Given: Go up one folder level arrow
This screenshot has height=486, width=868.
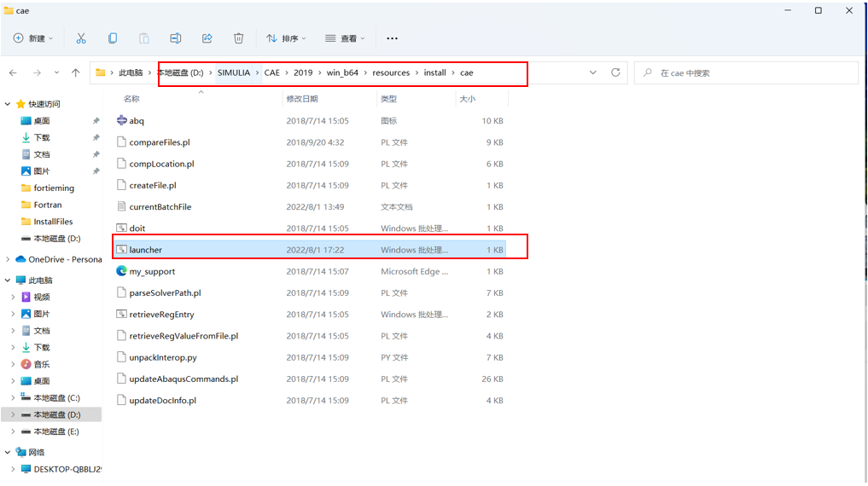Looking at the screenshot, I should pos(76,73).
